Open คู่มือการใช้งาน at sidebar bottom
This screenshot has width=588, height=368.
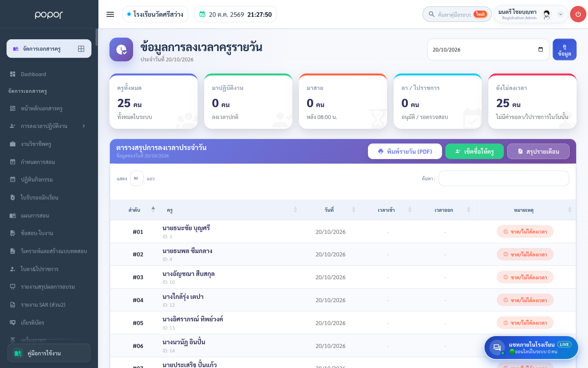click(x=49, y=353)
